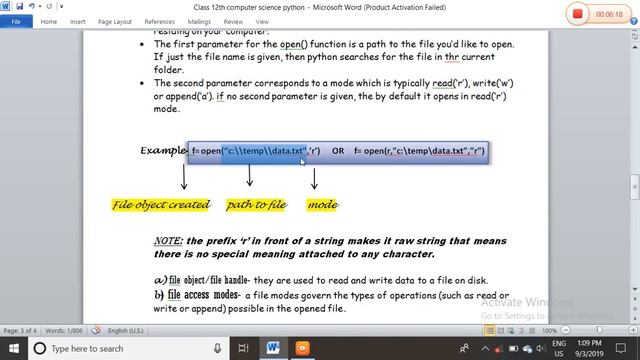
Task: Click the vertical scrollbar up arrow
Action: tap(635, 47)
